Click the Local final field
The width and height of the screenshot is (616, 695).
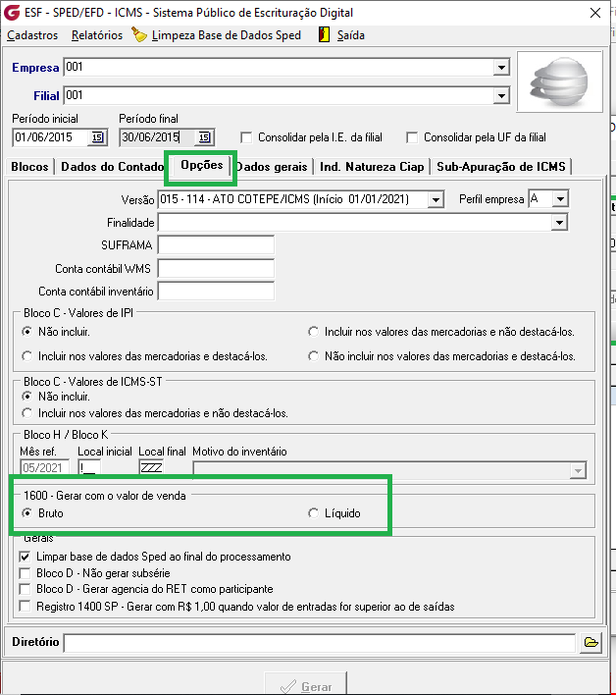point(151,467)
